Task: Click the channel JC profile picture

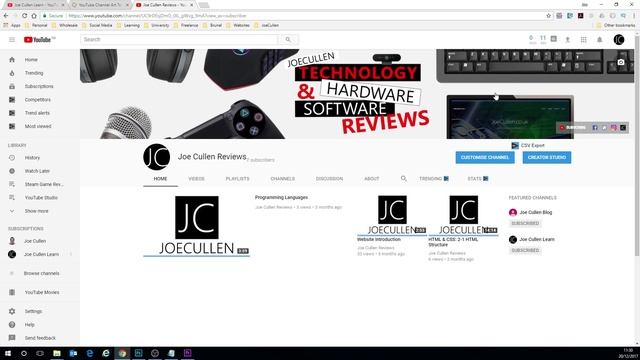Action: [157, 157]
